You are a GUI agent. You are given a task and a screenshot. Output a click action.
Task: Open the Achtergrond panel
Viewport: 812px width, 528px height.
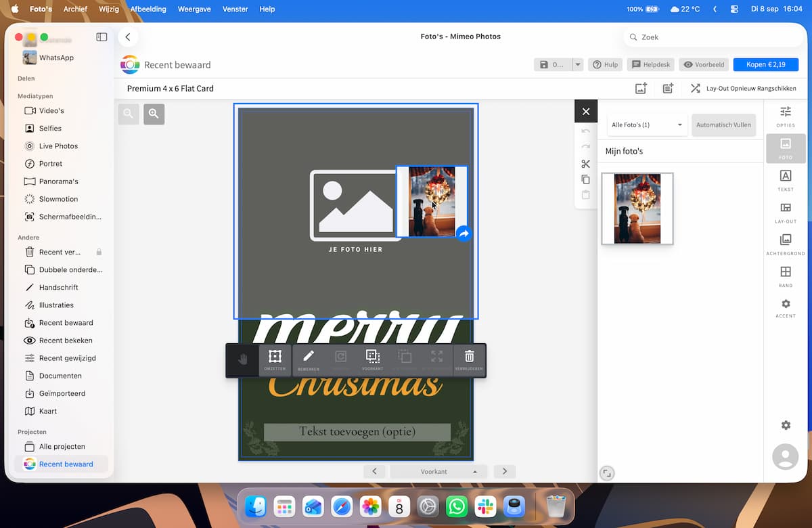pyautogui.click(x=786, y=244)
